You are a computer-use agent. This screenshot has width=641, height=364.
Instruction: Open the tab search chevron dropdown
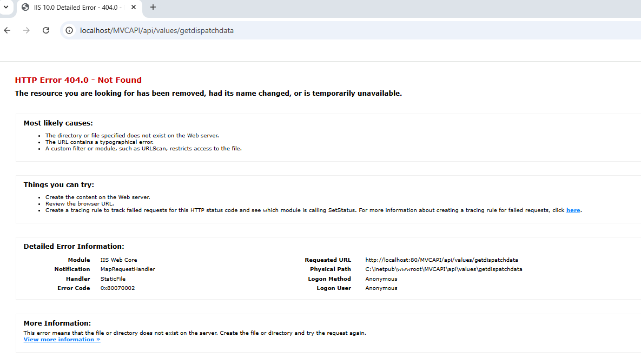6,8
